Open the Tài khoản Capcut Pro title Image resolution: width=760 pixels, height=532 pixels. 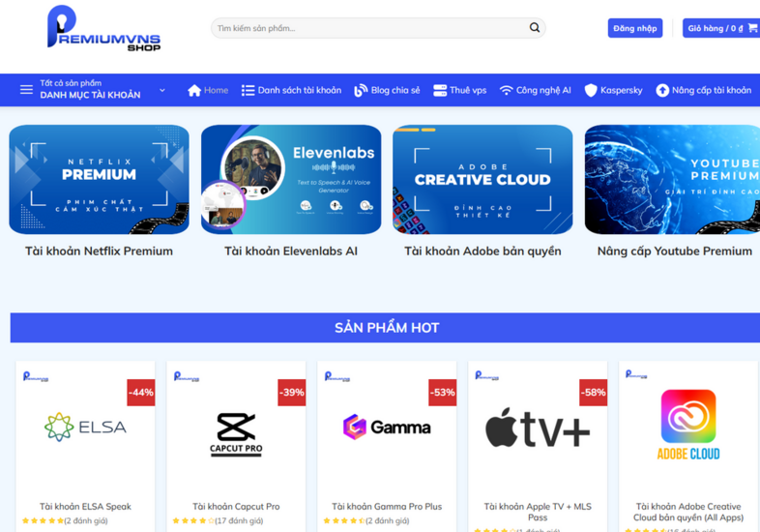(236, 506)
